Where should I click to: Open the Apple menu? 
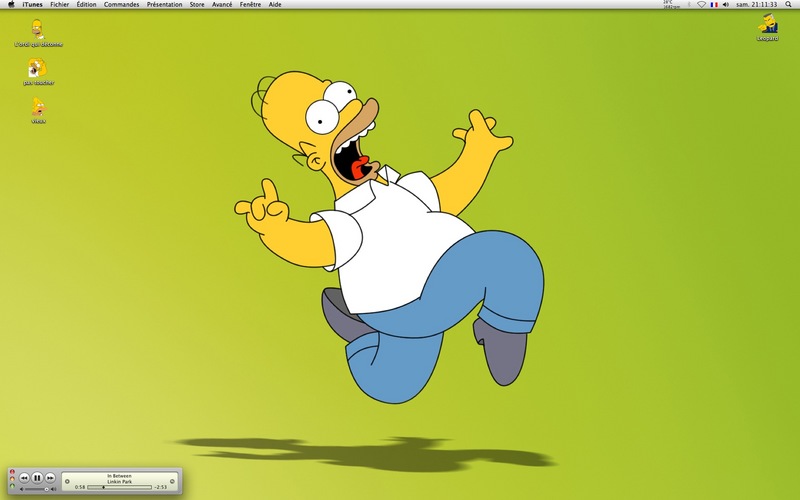11,4
